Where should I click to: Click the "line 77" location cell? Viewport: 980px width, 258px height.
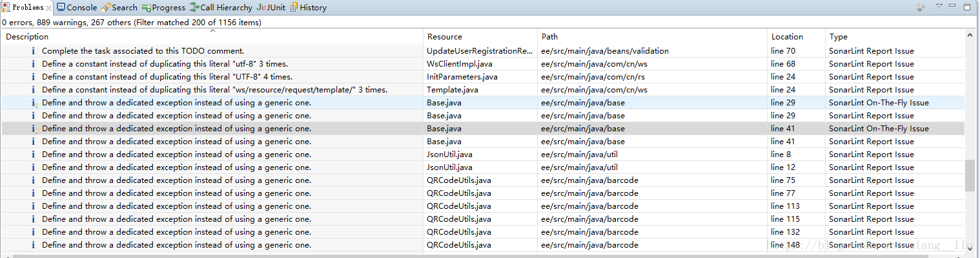click(797, 193)
